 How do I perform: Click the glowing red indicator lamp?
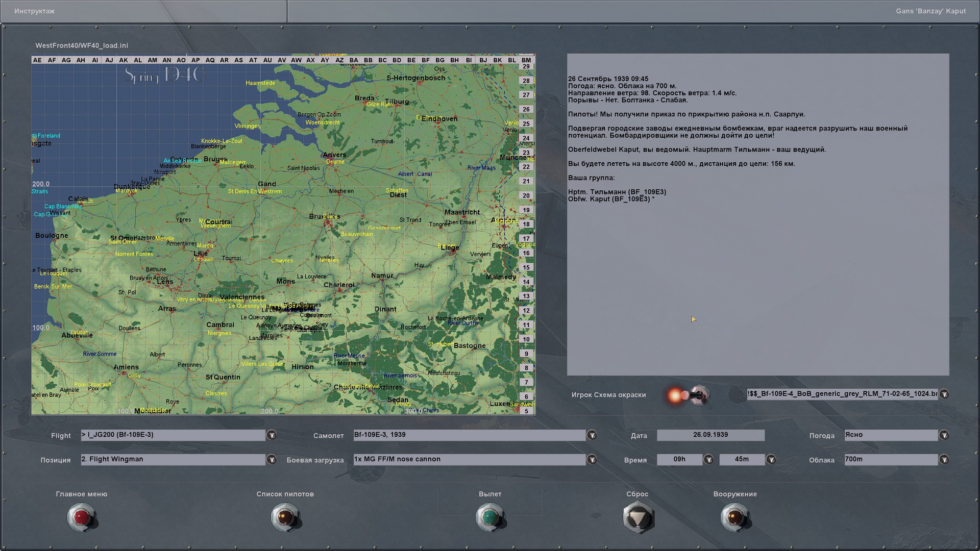(x=675, y=395)
